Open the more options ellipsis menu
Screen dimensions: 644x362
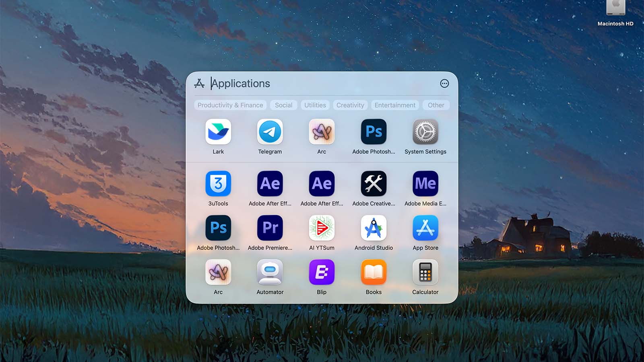(444, 83)
